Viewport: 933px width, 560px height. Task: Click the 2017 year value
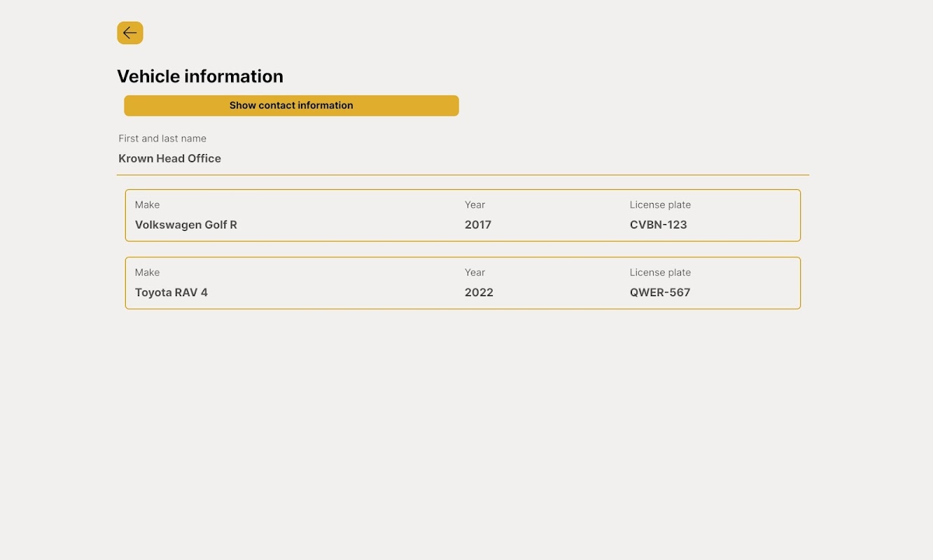click(478, 225)
